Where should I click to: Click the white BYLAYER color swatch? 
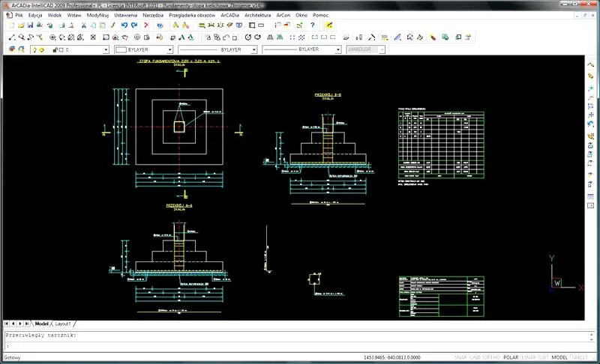(121, 49)
